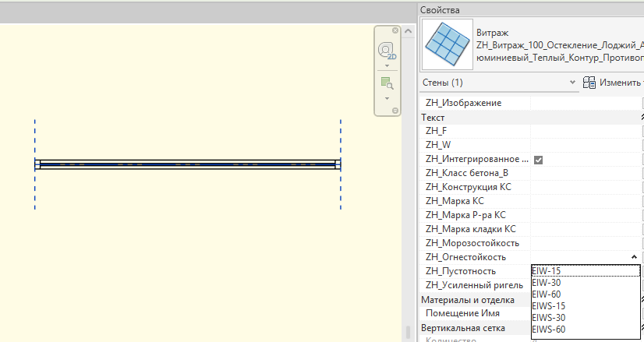Select EIW-30 from the list
The image size is (644, 342).
[586, 283]
